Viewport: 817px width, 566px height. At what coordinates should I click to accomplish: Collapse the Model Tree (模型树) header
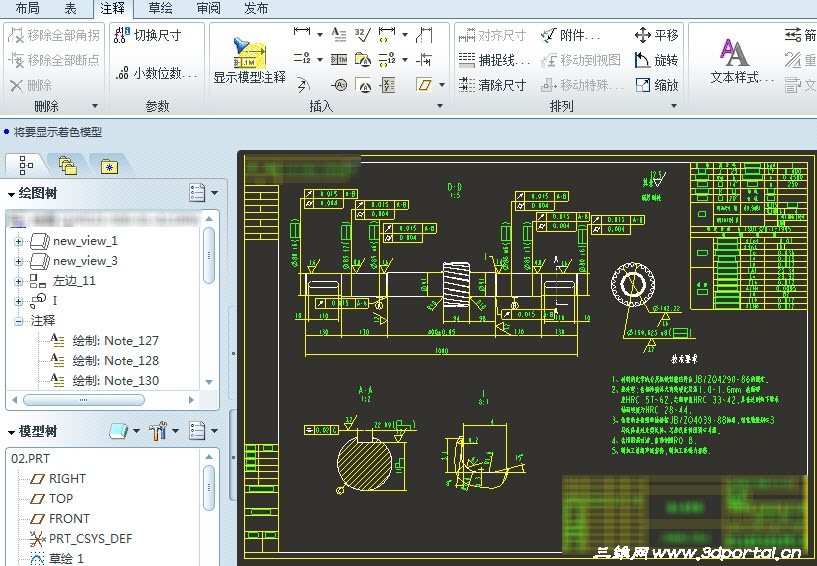tap(11, 432)
